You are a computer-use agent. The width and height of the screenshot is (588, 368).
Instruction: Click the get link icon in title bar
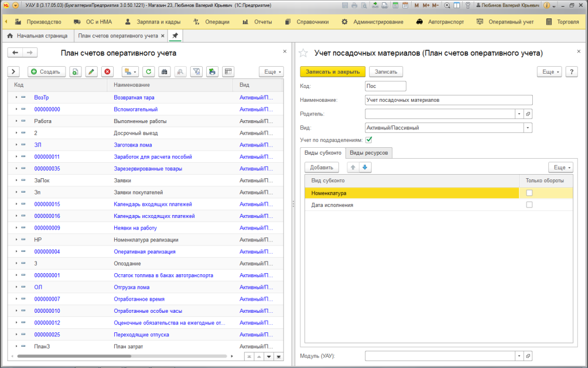(x=376, y=5)
